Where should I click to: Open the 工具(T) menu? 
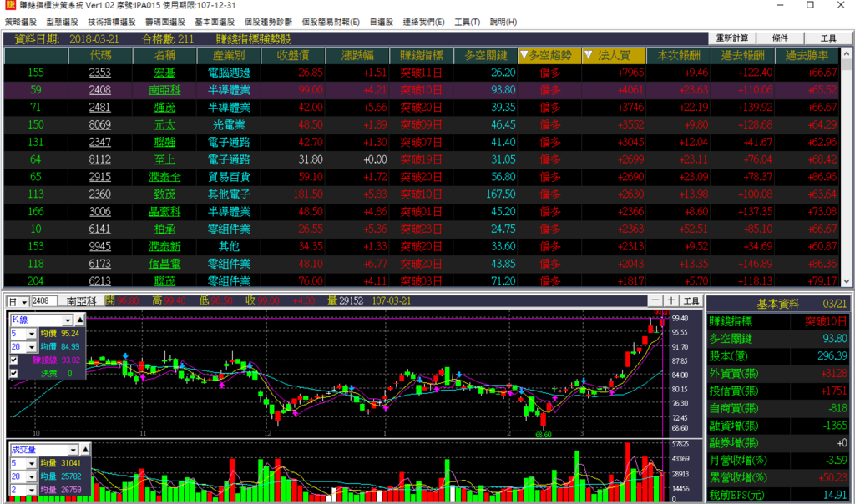pos(468,22)
